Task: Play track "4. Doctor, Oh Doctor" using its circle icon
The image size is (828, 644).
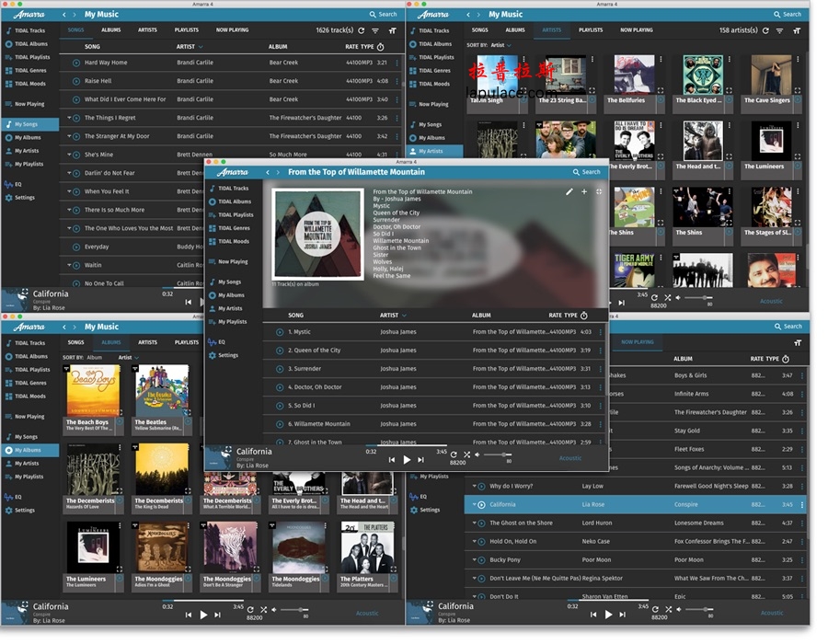Action: pyautogui.click(x=280, y=387)
